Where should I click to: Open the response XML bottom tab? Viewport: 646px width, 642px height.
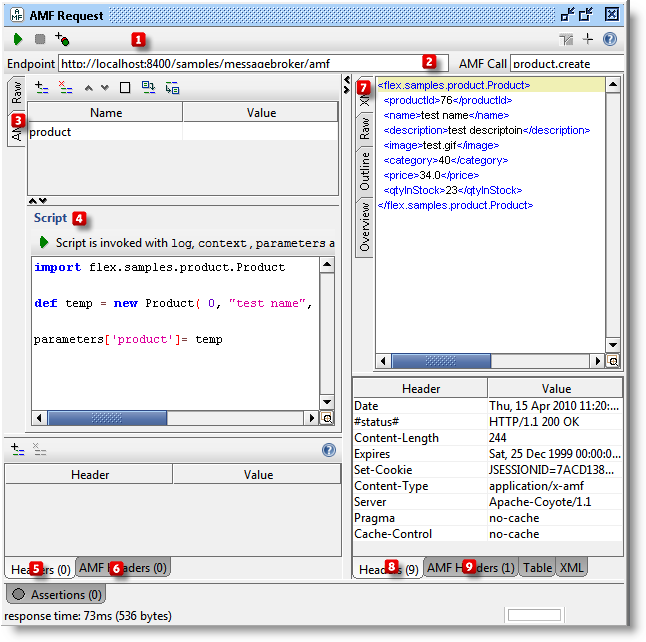coord(571,568)
